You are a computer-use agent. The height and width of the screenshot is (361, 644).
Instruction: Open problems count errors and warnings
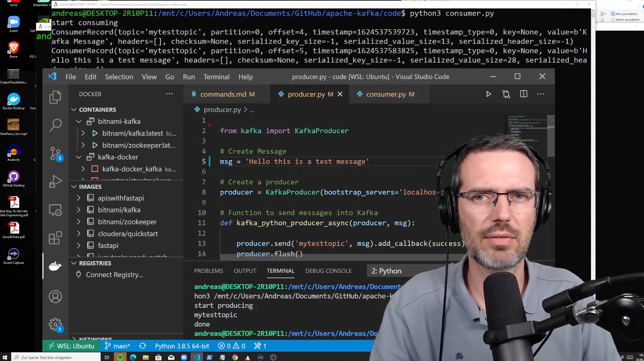pos(232,346)
